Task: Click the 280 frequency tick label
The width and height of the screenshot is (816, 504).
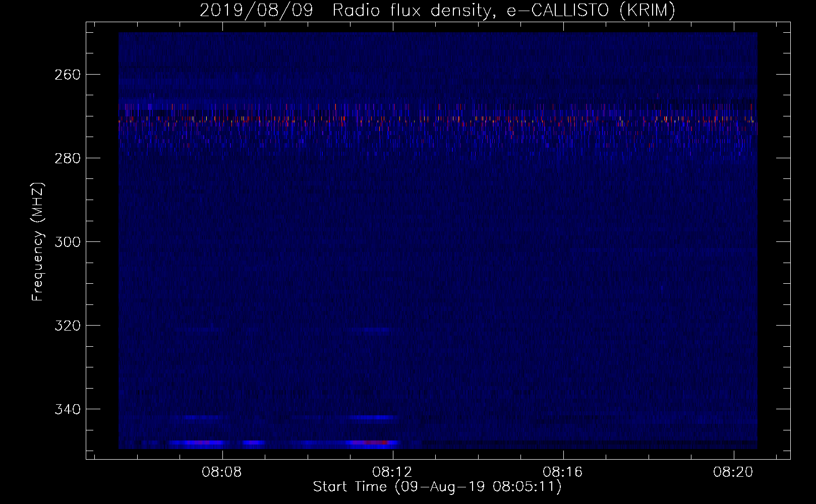Action: click(67, 158)
